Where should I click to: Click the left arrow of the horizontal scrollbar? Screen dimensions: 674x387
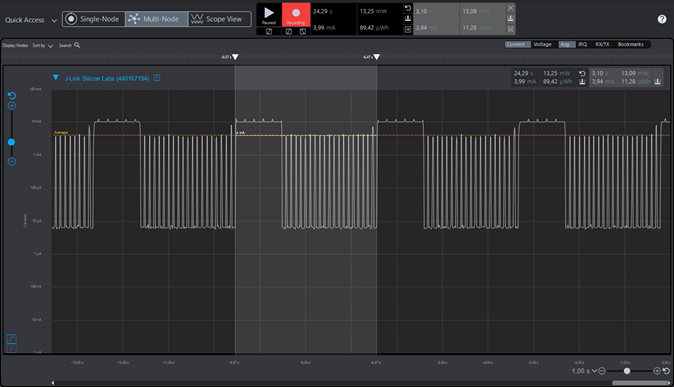[53, 383]
